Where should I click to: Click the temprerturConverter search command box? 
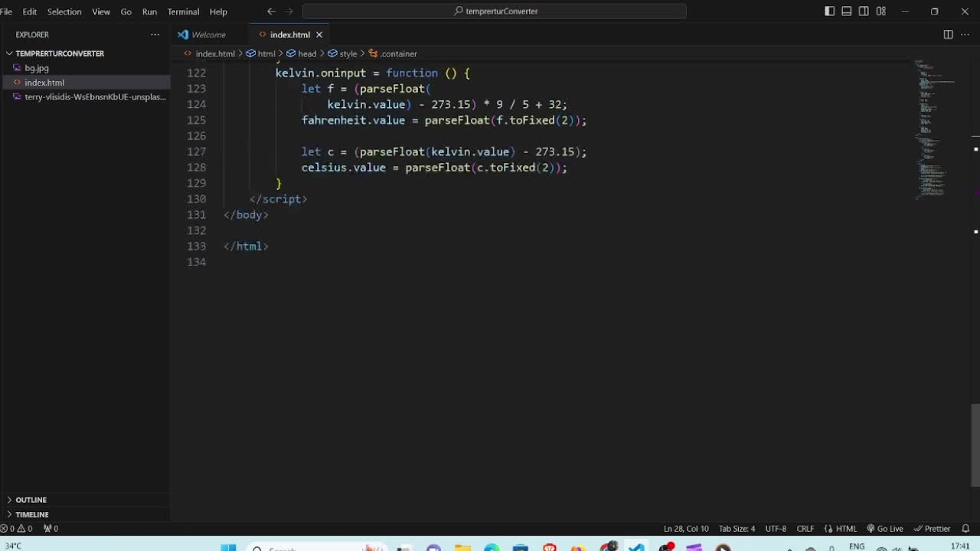tap(495, 11)
